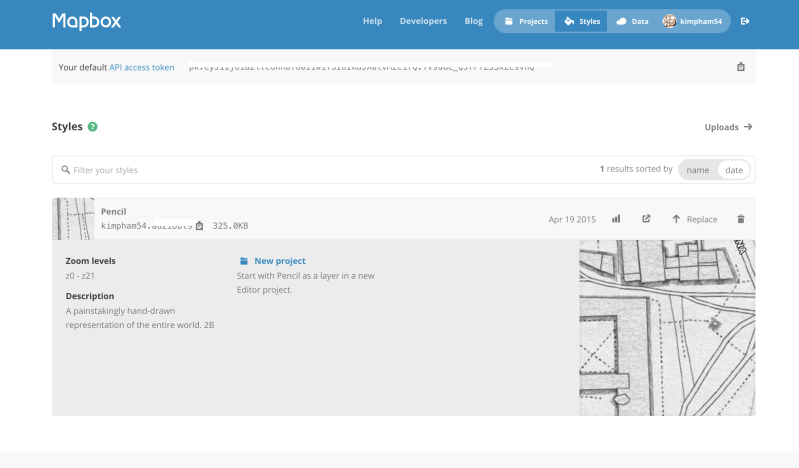Click the Data cloud icon
799x468 pixels.
click(x=621, y=21)
